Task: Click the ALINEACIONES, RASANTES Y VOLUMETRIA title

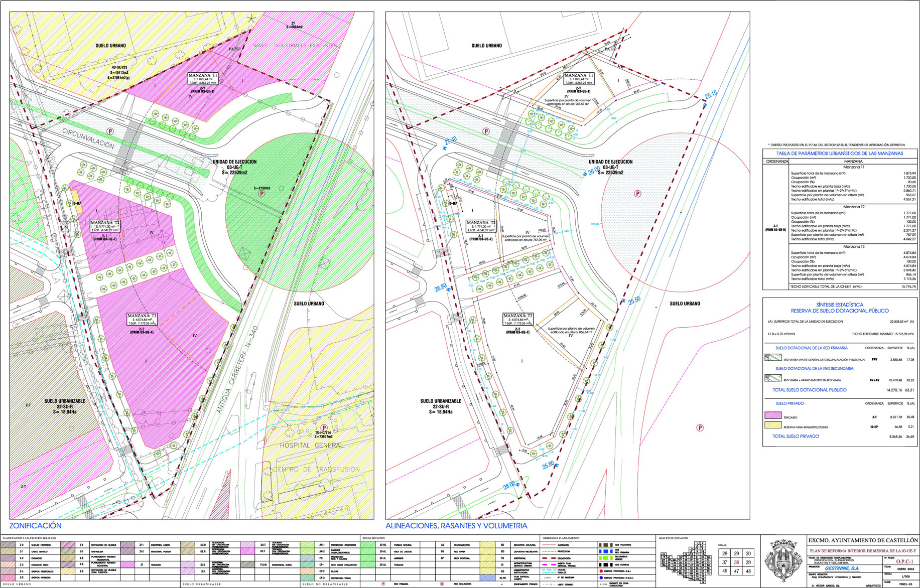Action: (456, 526)
